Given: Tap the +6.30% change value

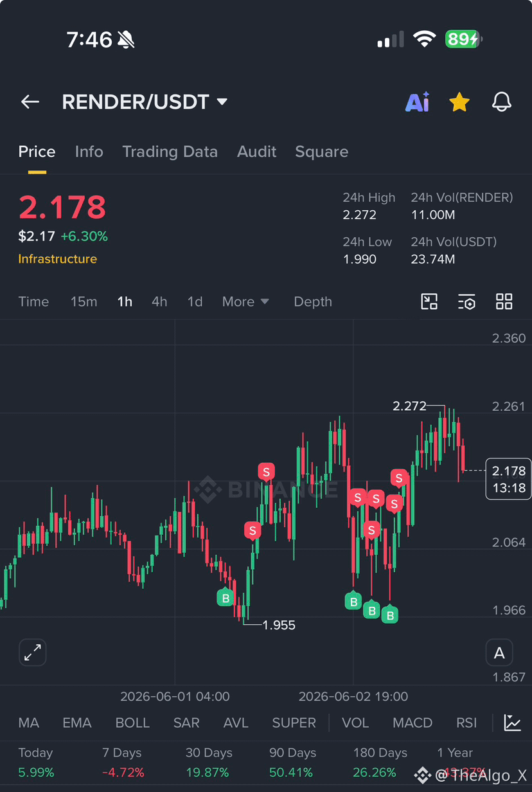Looking at the screenshot, I should 84,237.
